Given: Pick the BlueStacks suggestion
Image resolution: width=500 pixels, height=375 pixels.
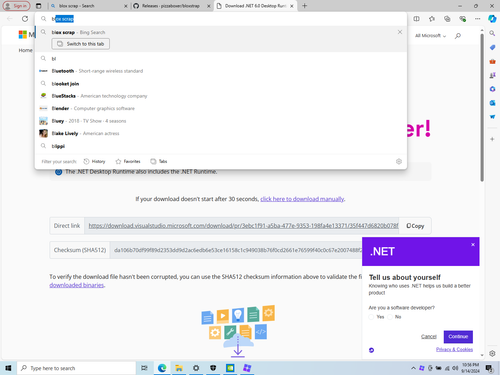Looking at the screenshot, I should tap(221, 96).
